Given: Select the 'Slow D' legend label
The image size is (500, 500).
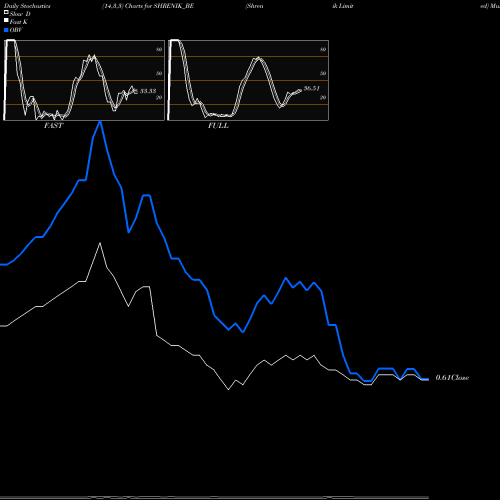Looking at the screenshot, I should coord(20,14).
